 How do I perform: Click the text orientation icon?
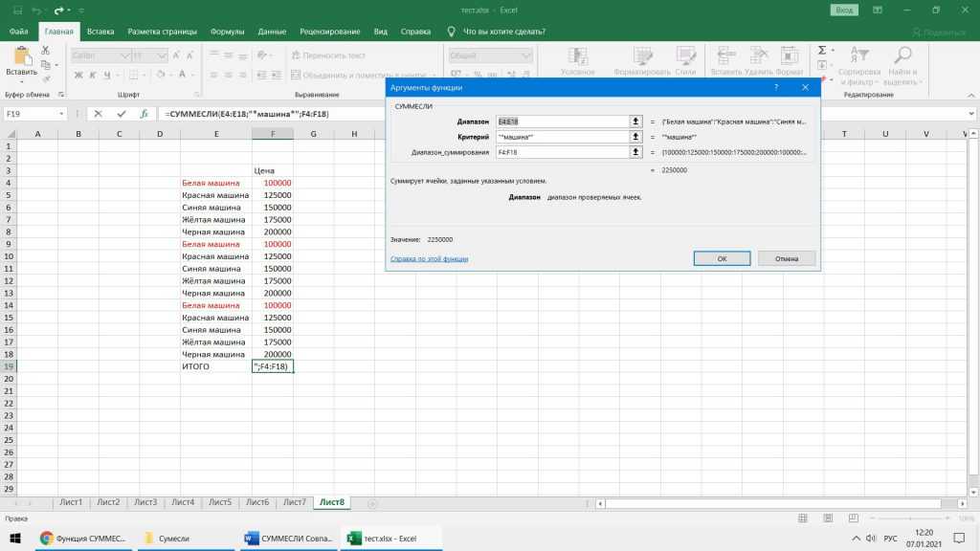262,55
